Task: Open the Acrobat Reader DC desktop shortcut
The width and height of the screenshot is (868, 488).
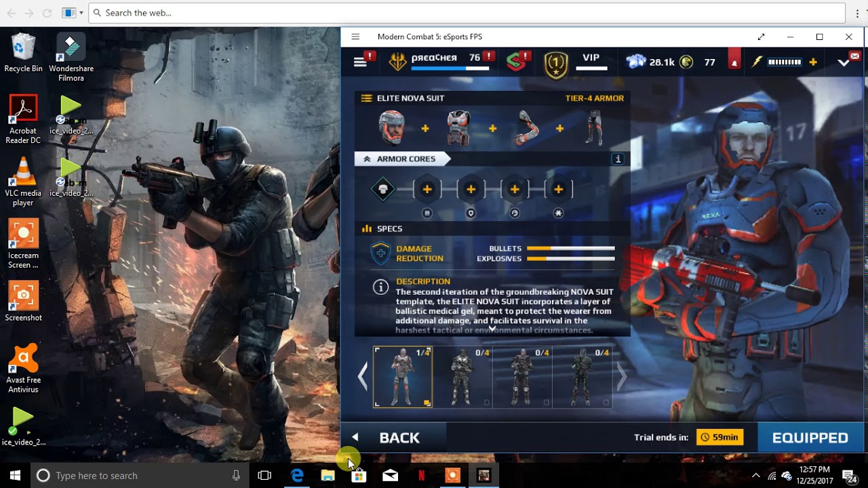Action: (x=23, y=120)
